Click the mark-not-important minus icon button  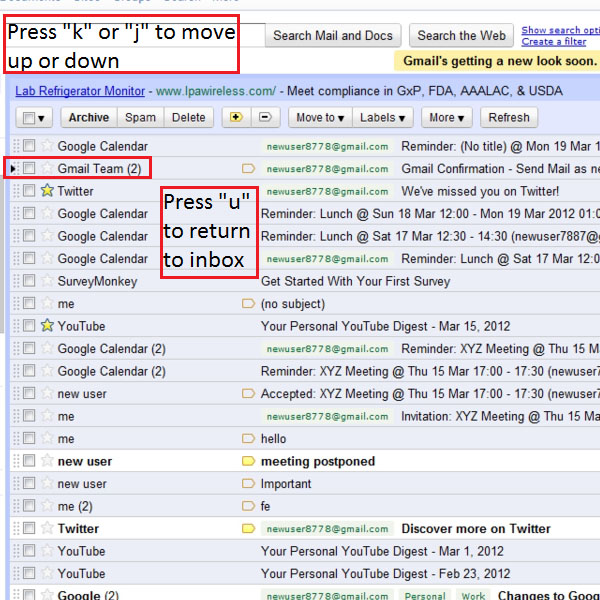tap(266, 117)
